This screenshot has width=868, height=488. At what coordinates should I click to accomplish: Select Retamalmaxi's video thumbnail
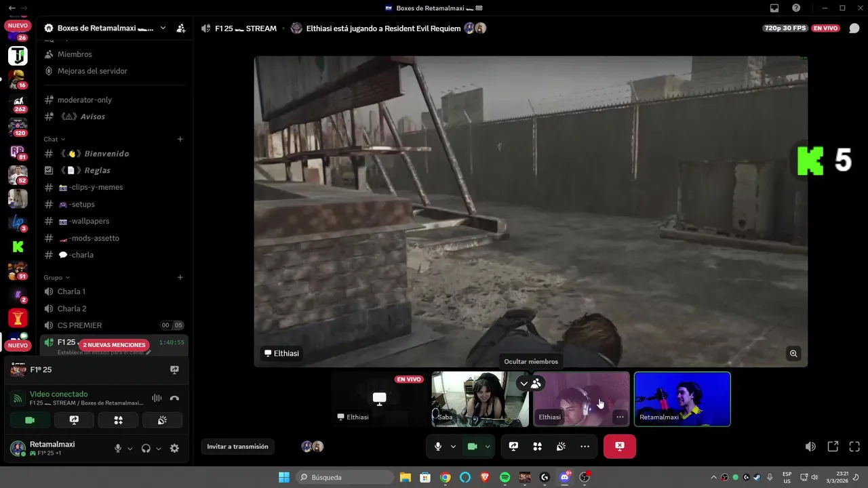[682, 399]
